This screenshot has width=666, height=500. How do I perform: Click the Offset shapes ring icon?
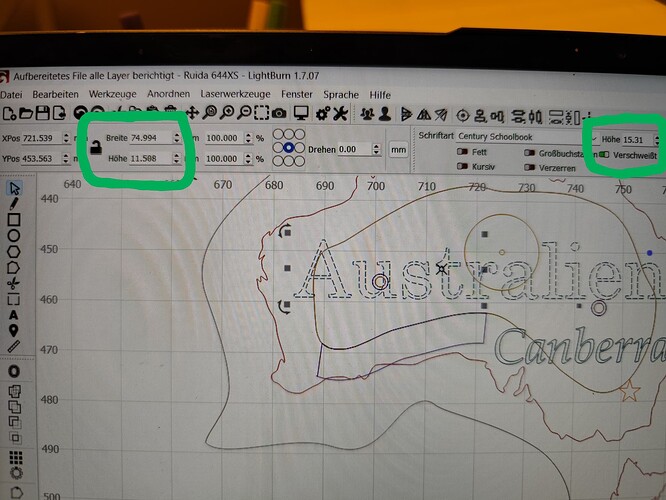tap(14, 372)
